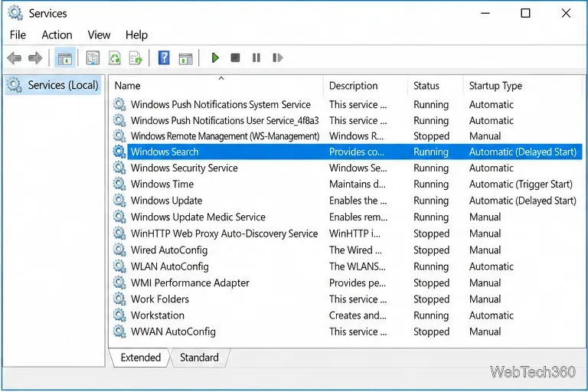
Task: Click the Services gear icon in title bar
Action: point(15,13)
